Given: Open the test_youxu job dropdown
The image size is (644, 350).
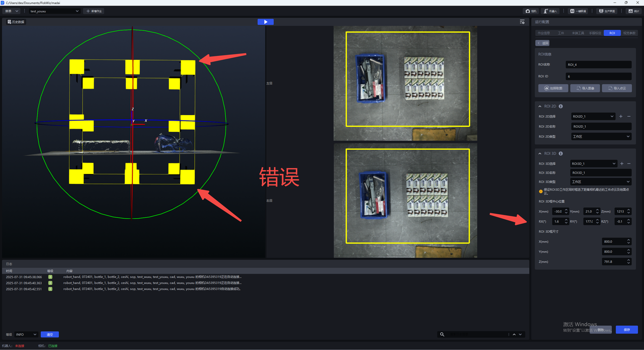Looking at the screenshot, I should [x=54, y=11].
